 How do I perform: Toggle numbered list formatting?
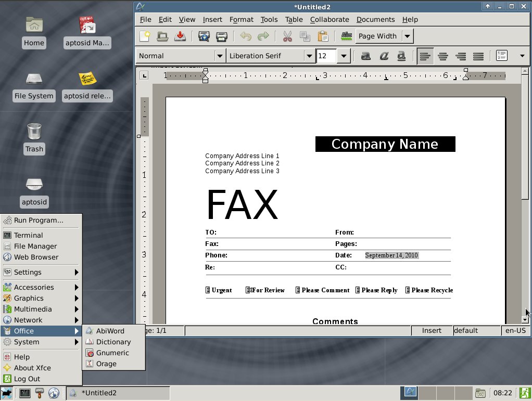(501, 56)
